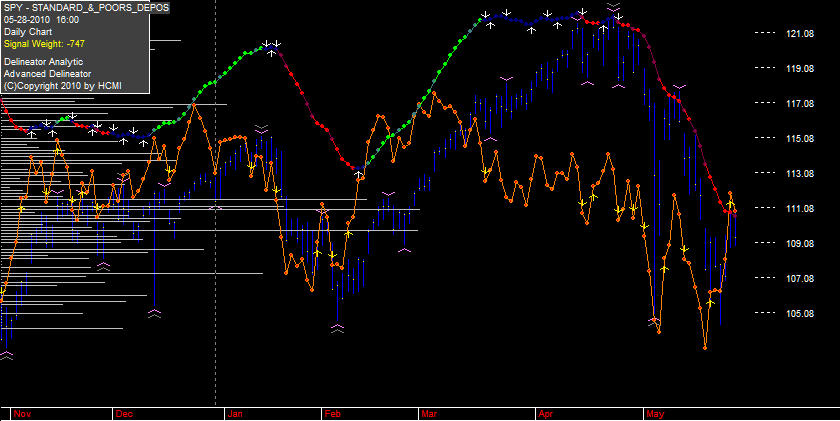
Task: Click the 111.08 price level label
Action: coord(800,208)
